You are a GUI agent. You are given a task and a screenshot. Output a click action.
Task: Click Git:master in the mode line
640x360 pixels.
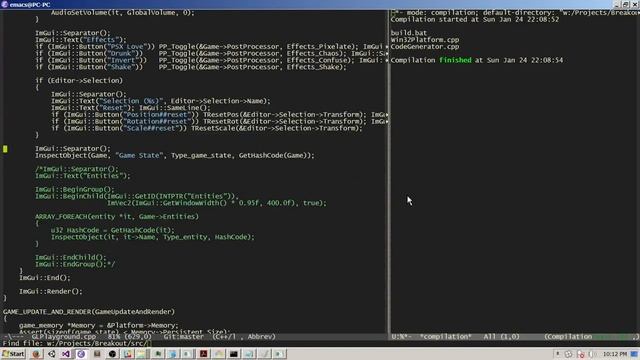pyautogui.click(x=184, y=337)
